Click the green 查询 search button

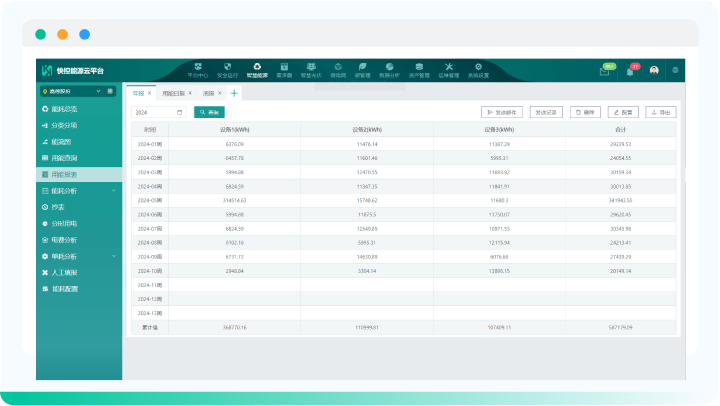click(209, 112)
